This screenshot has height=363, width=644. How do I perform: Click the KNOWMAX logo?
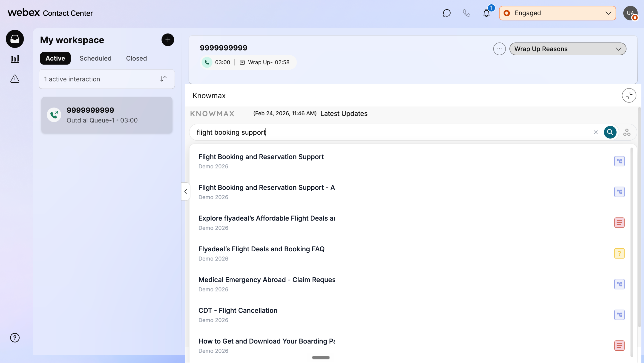(212, 113)
